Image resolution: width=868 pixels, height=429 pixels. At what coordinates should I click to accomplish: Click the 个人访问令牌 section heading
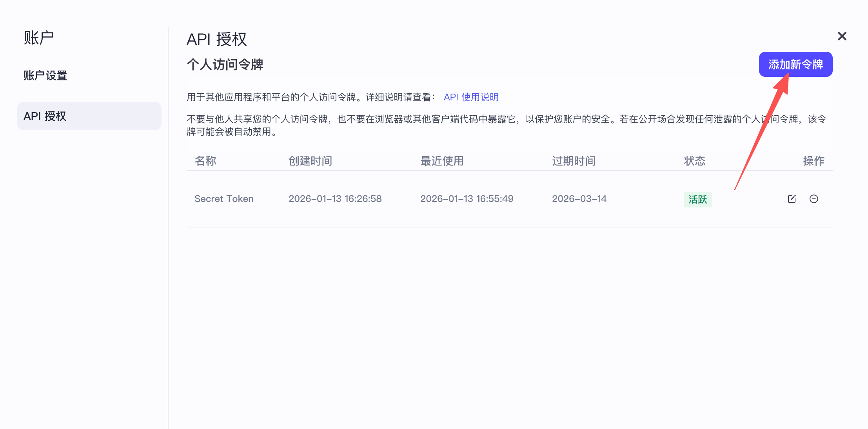(225, 65)
